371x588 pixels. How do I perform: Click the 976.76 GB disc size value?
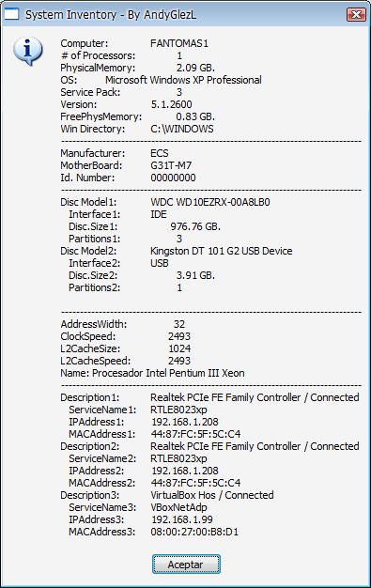(x=195, y=226)
